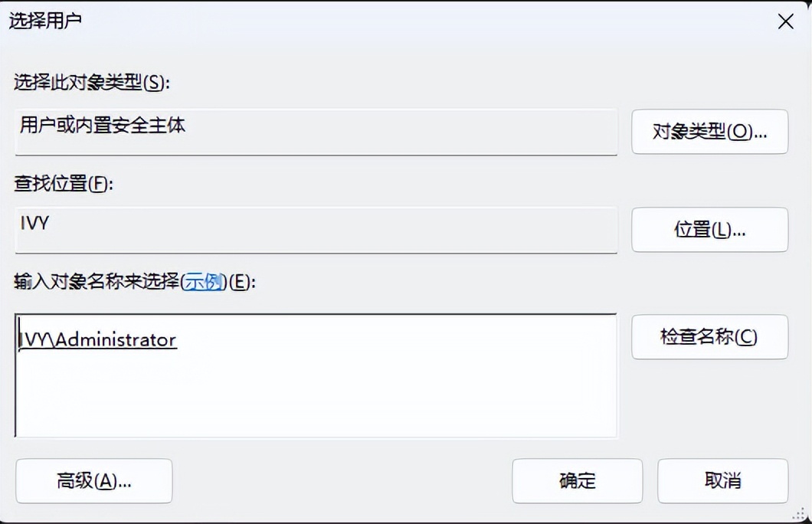The height and width of the screenshot is (524, 812).
Task: Change the search location using 位置(L)
Action: pos(709,230)
